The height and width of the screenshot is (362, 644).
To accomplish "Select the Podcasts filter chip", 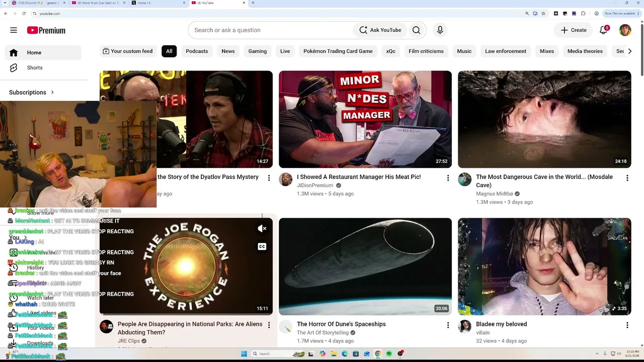I will (197, 51).
